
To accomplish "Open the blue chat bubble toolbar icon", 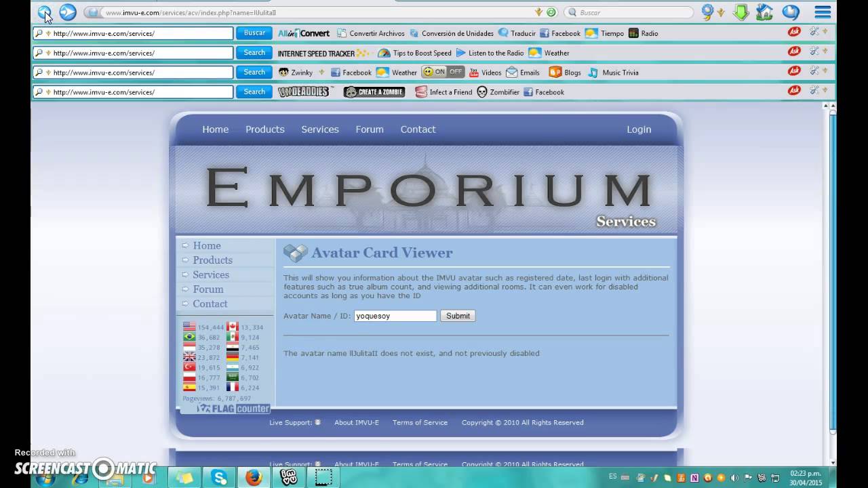I will (x=791, y=12).
